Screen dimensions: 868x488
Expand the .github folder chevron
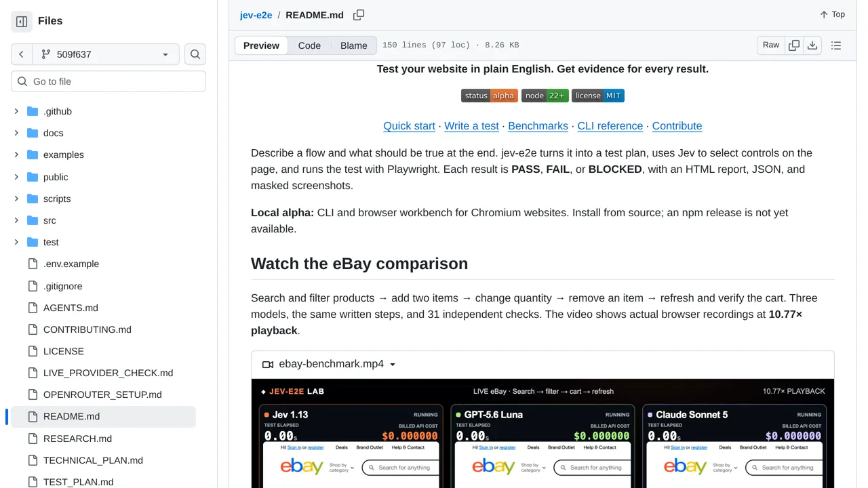click(16, 111)
